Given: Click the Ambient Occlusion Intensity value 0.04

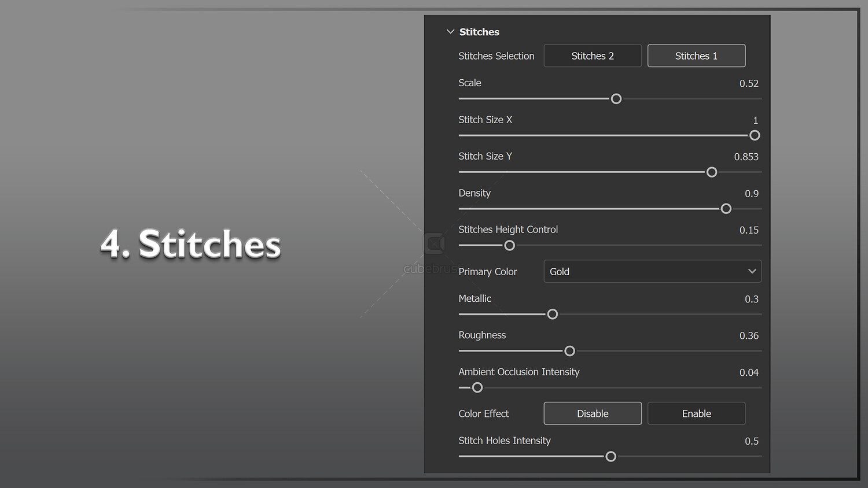Looking at the screenshot, I should click(x=749, y=372).
